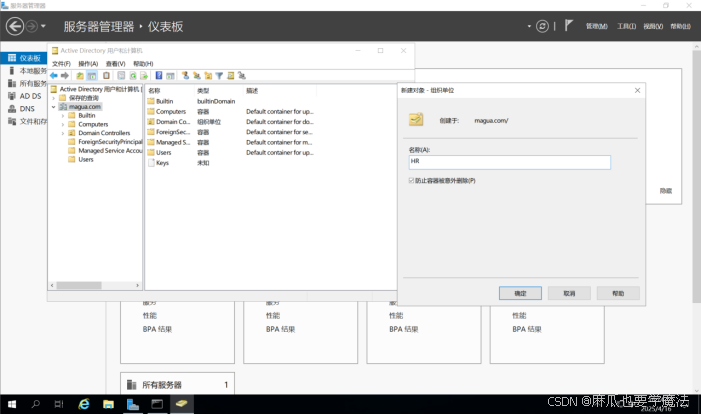
Task: Expand the Domain Controllers tree node
Action: (63, 133)
